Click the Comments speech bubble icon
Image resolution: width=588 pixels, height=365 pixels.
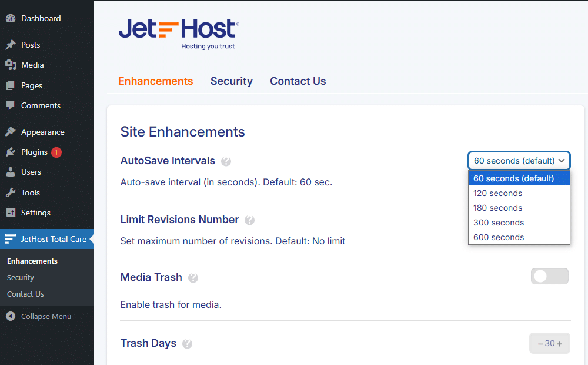11,105
